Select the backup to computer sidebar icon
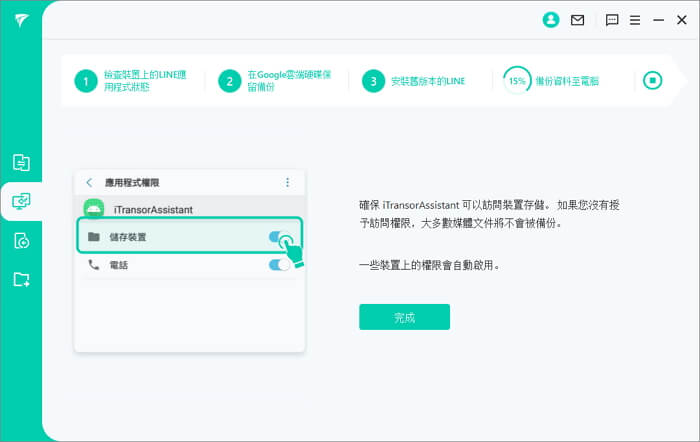 pyautogui.click(x=21, y=201)
